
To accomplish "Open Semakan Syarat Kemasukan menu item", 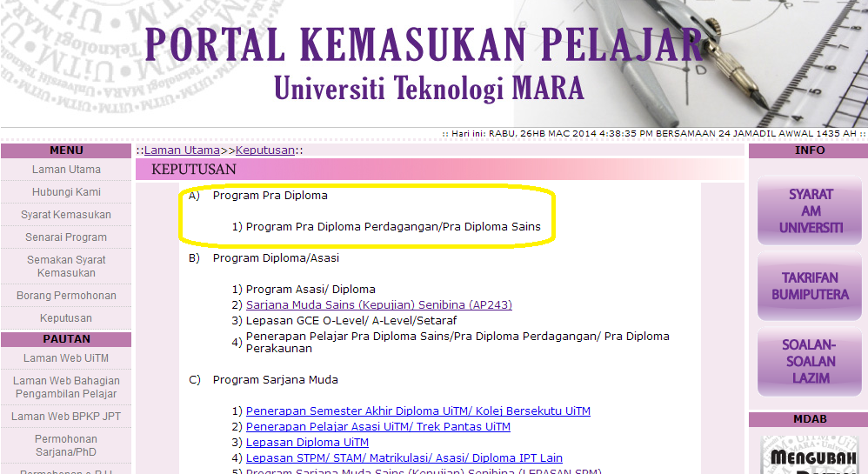I will 66,266.
